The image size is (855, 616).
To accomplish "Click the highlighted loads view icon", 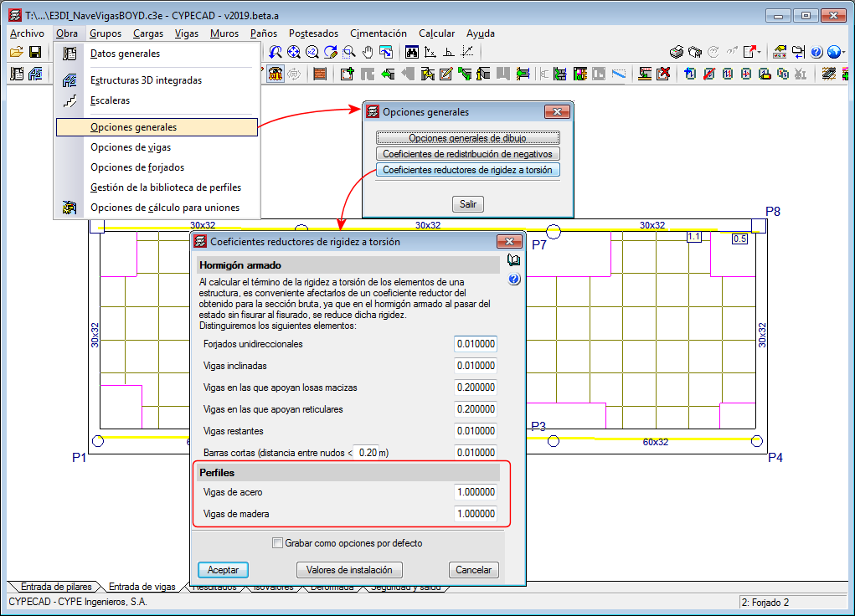I will [276, 74].
